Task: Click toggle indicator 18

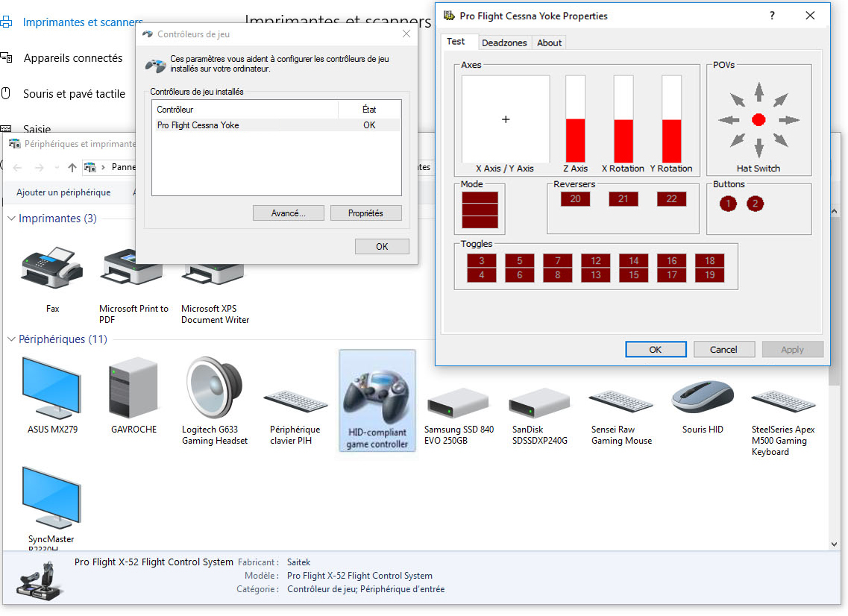Action: pyautogui.click(x=709, y=261)
